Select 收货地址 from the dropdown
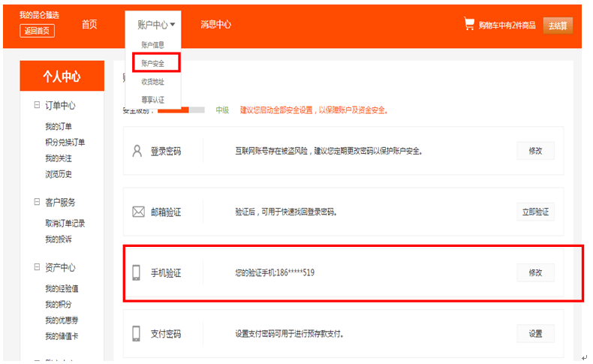 pyautogui.click(x=152, y=81)
